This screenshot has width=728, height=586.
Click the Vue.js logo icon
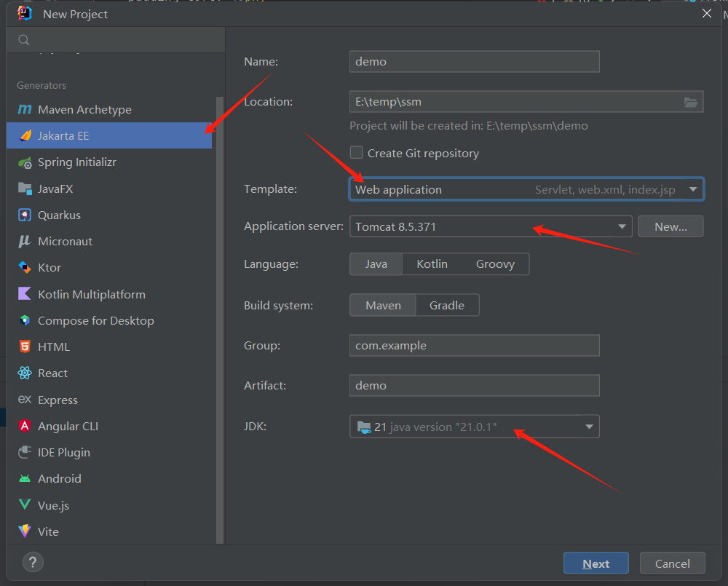pyautogui.click(x=25, y=504)
